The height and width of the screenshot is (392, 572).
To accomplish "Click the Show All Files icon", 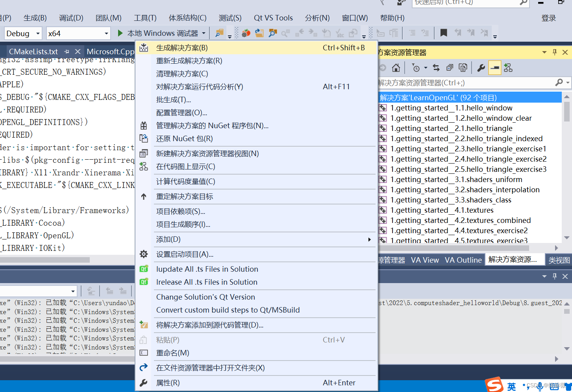I will point(463,68).
